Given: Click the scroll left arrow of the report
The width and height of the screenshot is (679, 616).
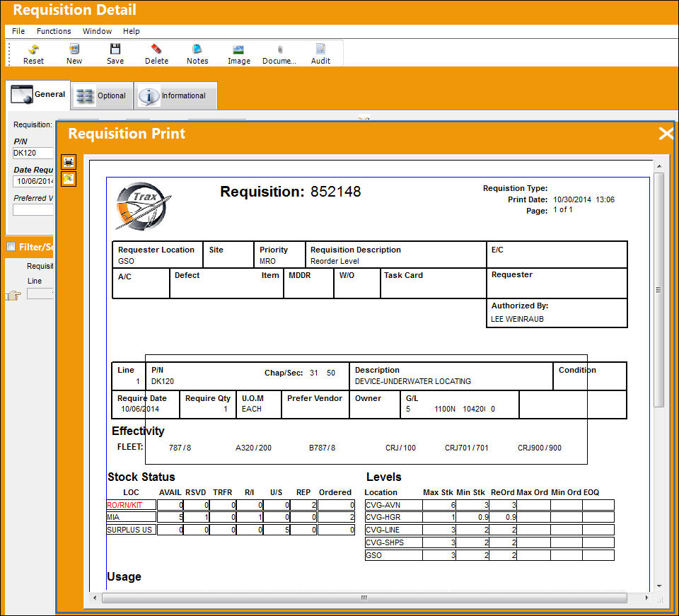Looking at the screenshot, I should (x=95, y=598).
